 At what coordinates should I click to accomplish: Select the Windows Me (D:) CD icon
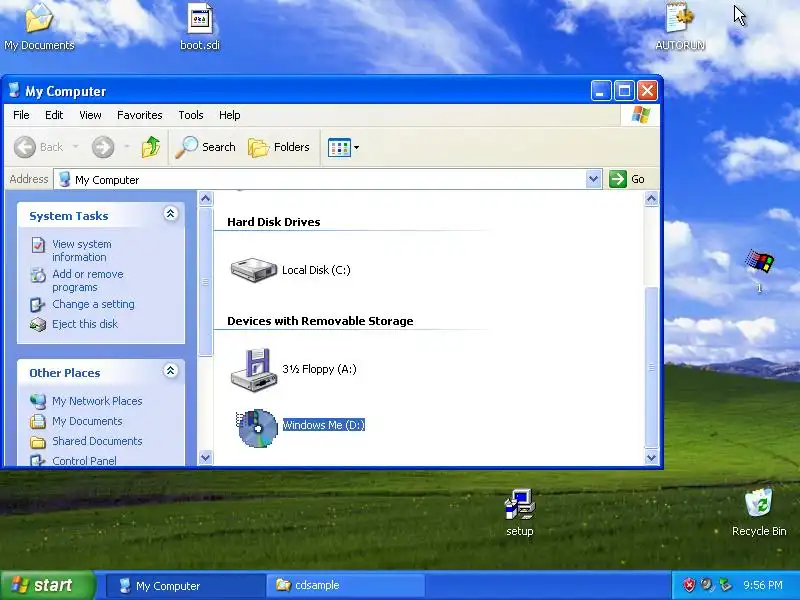[x=257, y=428]
